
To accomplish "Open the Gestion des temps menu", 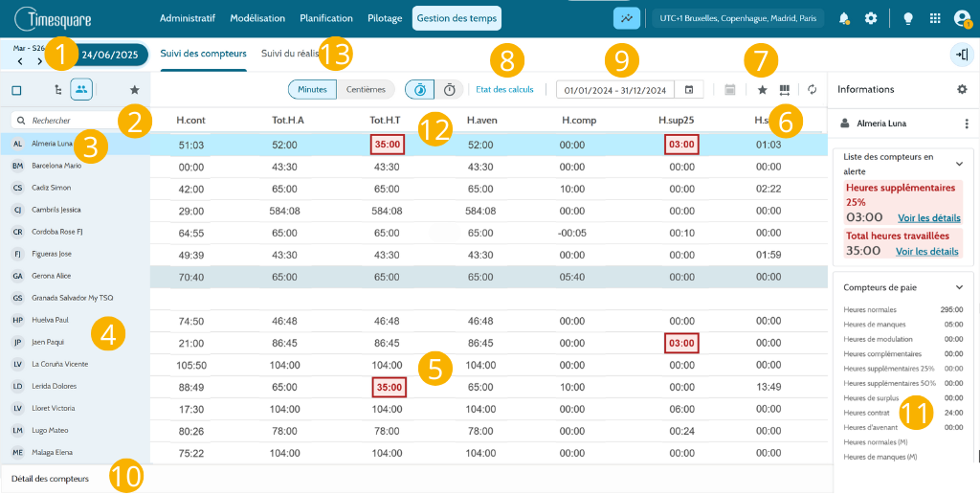I will click(457, 18).
